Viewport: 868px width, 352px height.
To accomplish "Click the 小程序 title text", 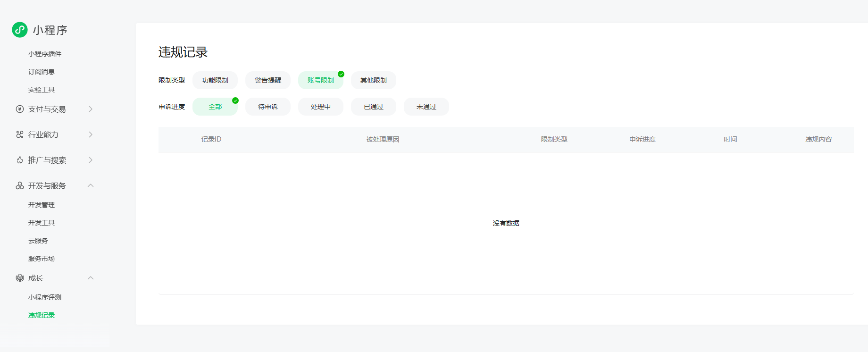I will coord(50,30).
